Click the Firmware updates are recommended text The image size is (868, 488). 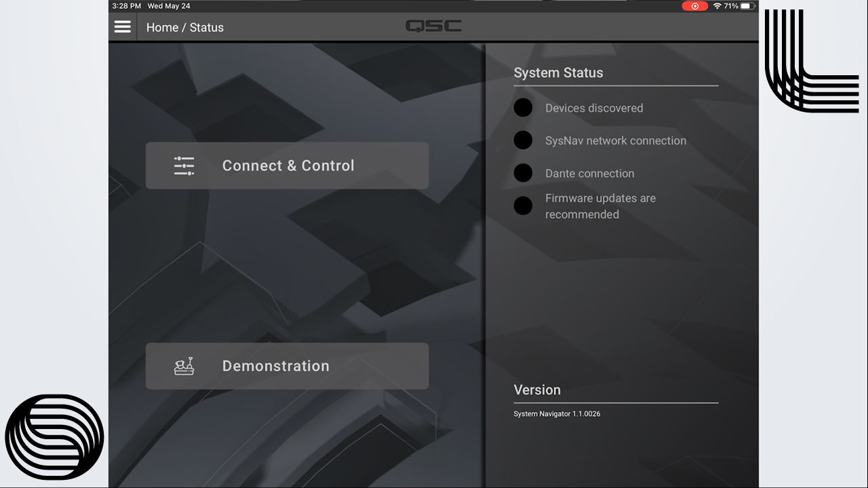[x=600, y=206]
